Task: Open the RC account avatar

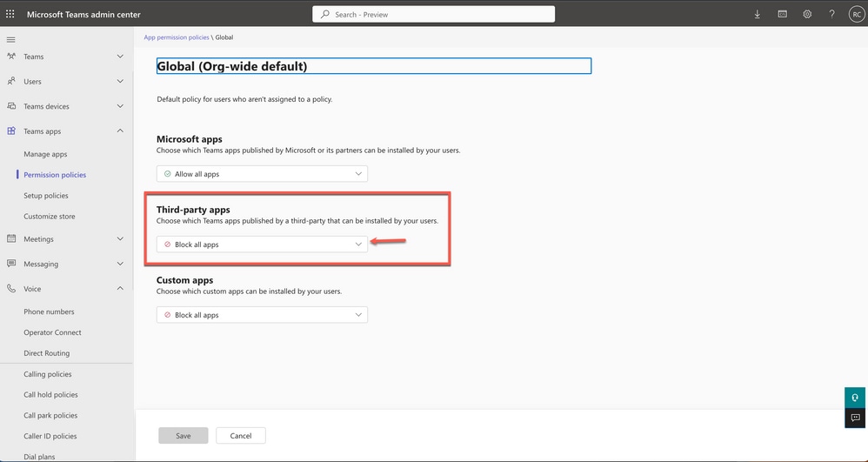Action: coord(856,15)
